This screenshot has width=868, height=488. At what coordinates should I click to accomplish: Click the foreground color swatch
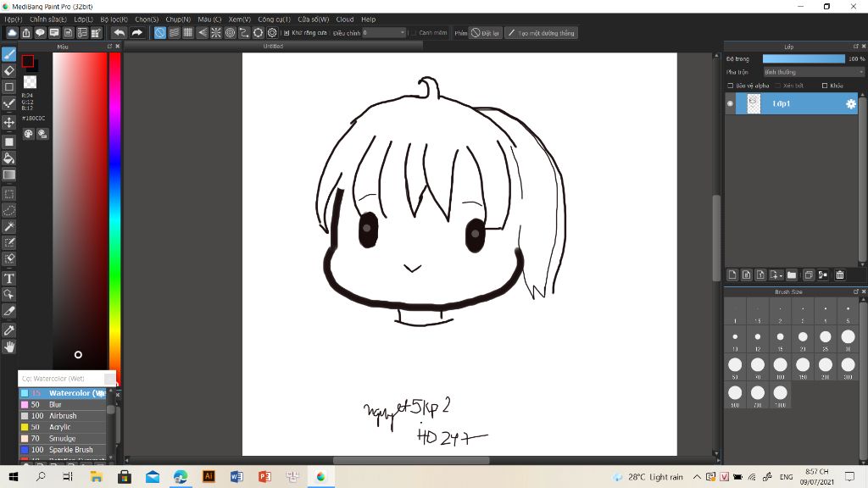point(27,61)
